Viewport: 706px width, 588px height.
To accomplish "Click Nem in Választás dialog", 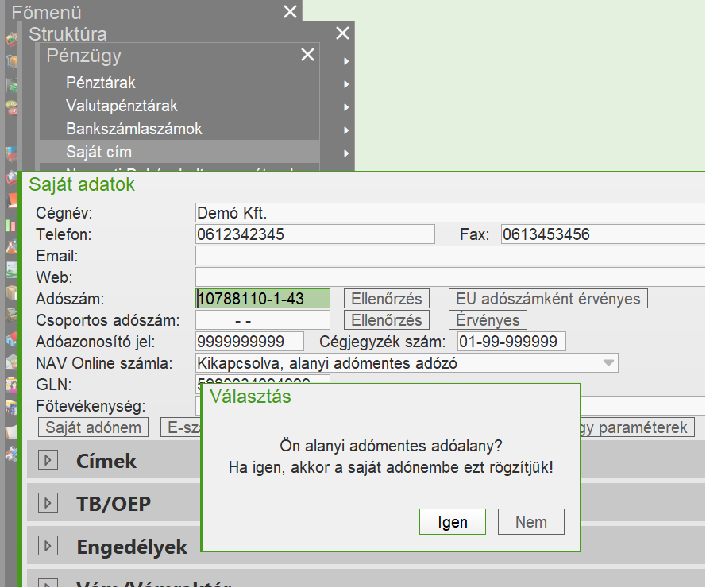I will click(530, 522).
